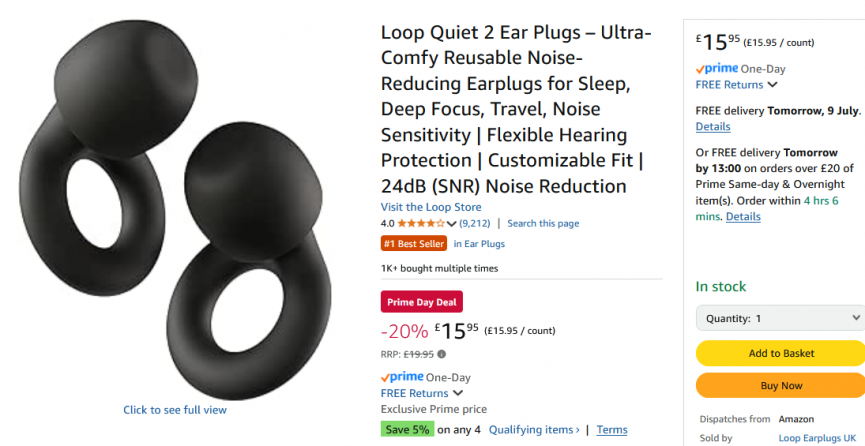The width and height of the screenshot is (865, 446).
Task: Expand FREE Returns below the price
Action: click(x=421, y=393)
